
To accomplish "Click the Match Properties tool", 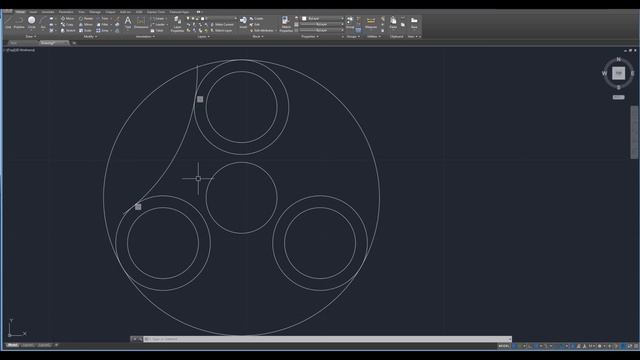I will [x=286, y=24].
